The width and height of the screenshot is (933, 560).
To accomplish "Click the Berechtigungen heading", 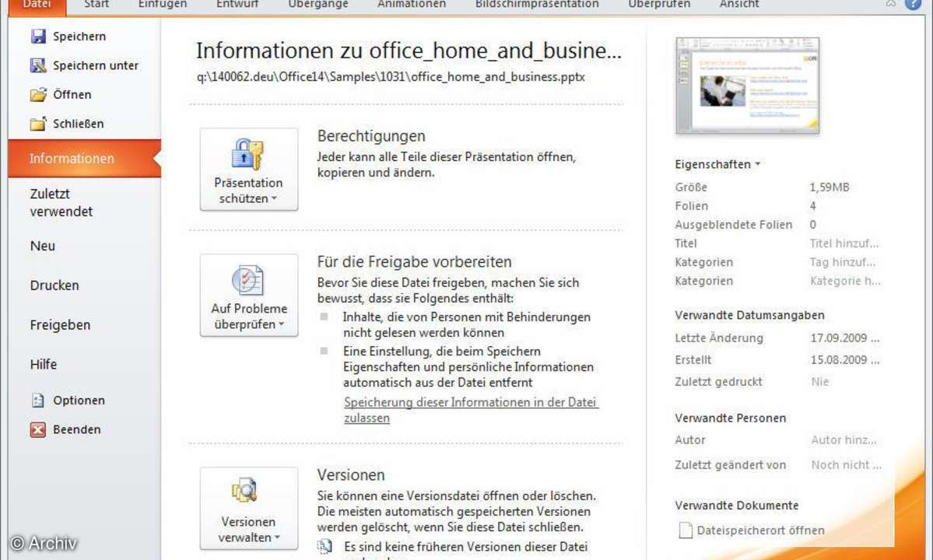I will [x=371, y=136].
